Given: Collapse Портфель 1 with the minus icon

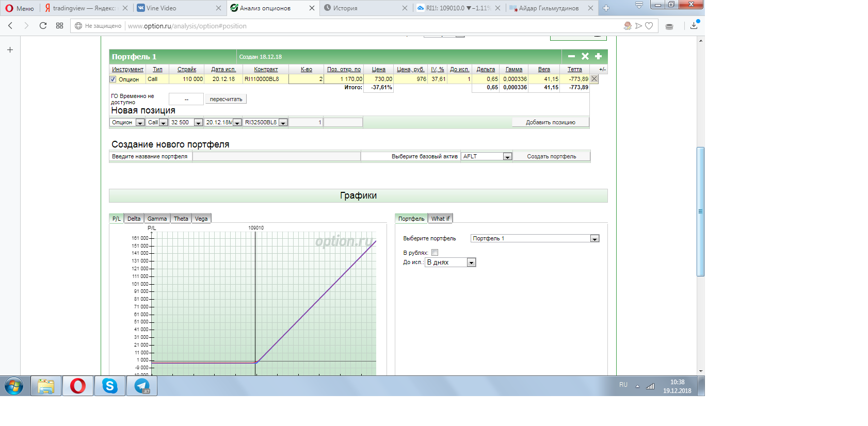Looking at the screenshot, I should point(571,56).
